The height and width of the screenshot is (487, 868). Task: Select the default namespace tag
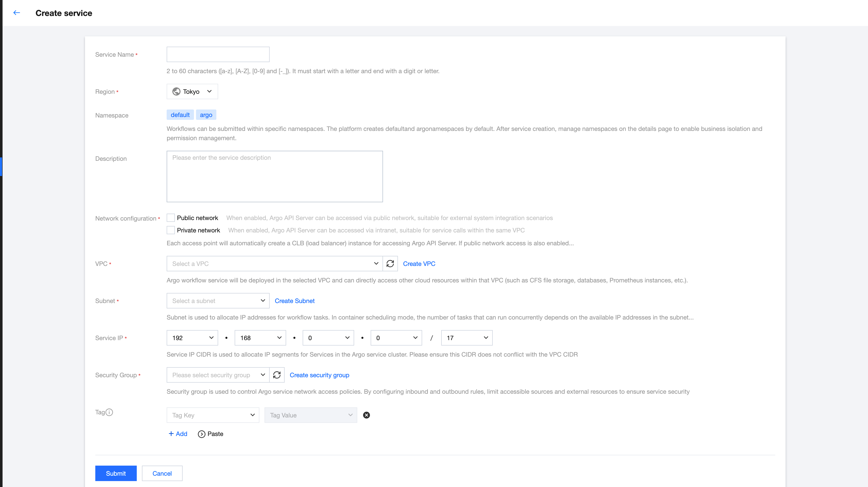click(x=180, y=115)
